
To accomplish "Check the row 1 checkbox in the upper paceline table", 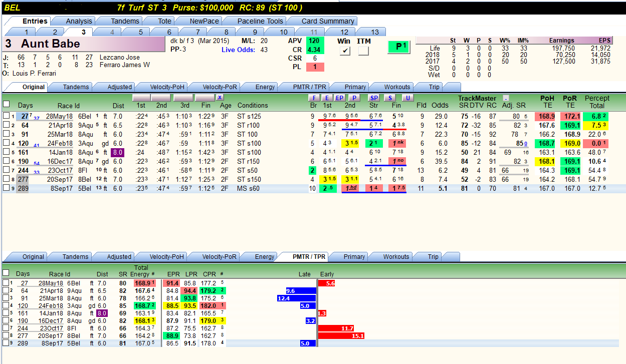I will coord(6,116).
